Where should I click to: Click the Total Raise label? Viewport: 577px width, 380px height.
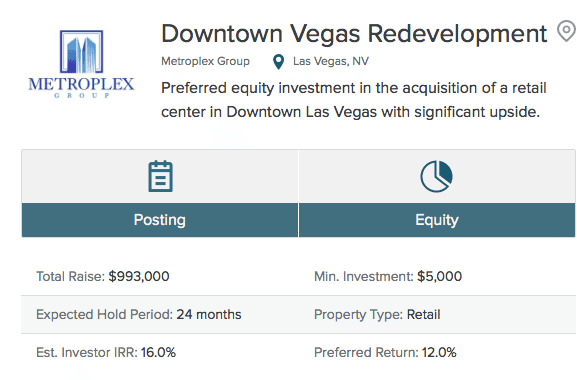[71, 276]
